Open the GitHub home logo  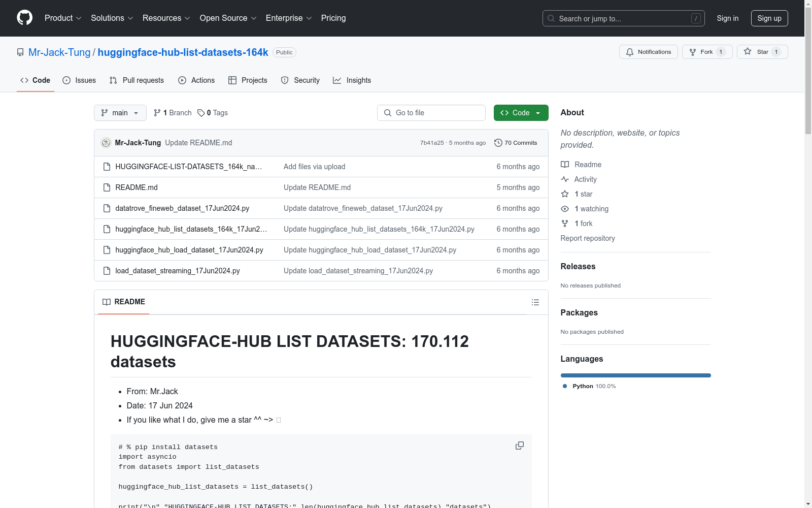click(x=24, y=18)
